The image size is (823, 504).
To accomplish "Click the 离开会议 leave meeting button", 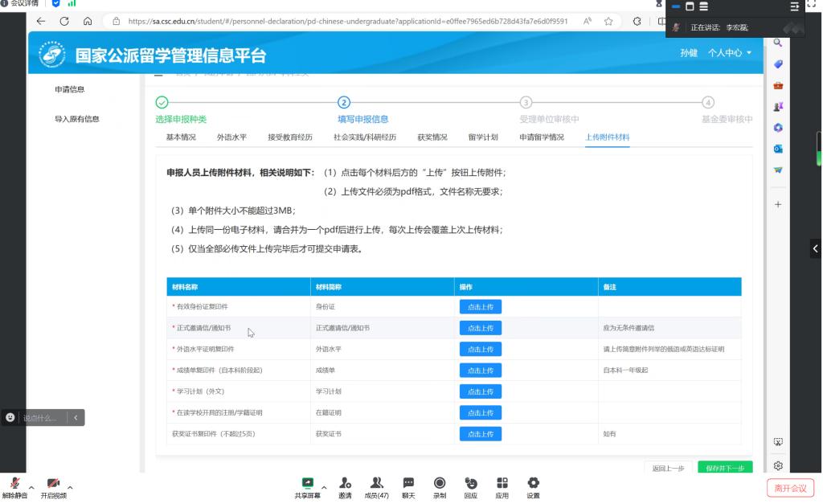I will [789, 488].
